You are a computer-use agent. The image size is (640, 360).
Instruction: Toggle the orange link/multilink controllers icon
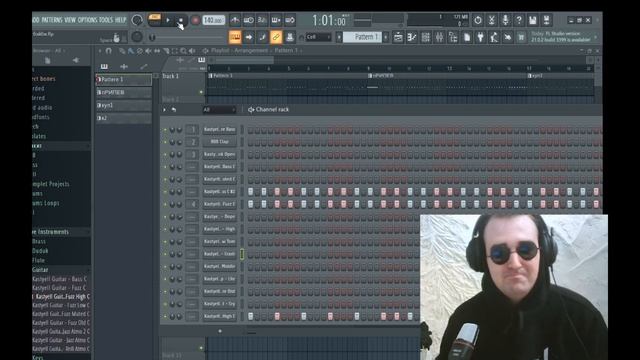tap(276, 37)
